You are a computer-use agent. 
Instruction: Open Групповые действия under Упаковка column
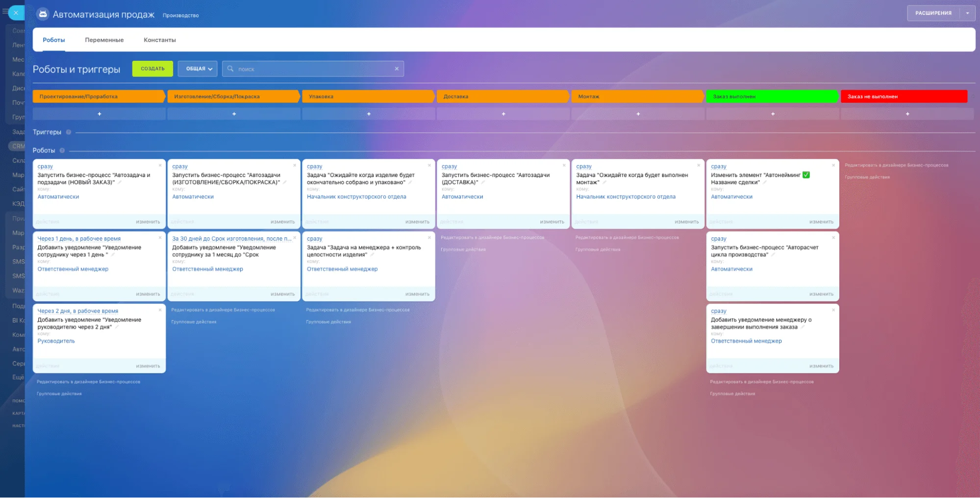click(328, 322)
